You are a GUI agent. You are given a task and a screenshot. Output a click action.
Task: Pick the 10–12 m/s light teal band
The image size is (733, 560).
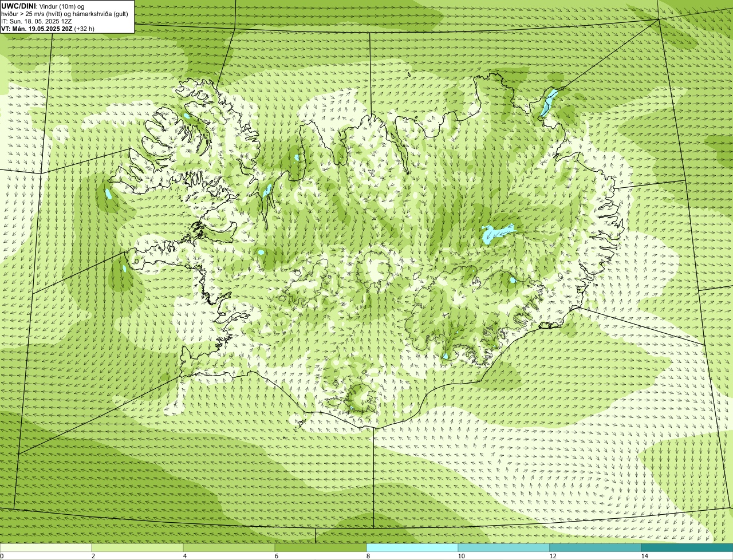(x=504, y=547)
